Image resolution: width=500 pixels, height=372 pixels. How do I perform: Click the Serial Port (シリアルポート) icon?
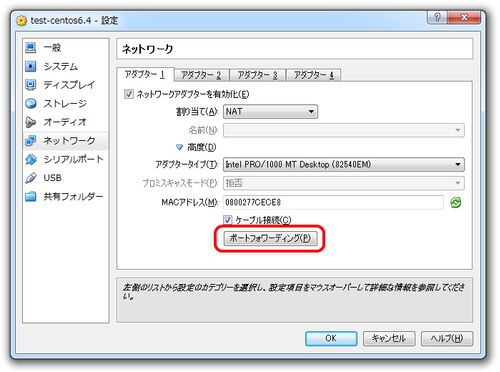[x=31, y=159]
